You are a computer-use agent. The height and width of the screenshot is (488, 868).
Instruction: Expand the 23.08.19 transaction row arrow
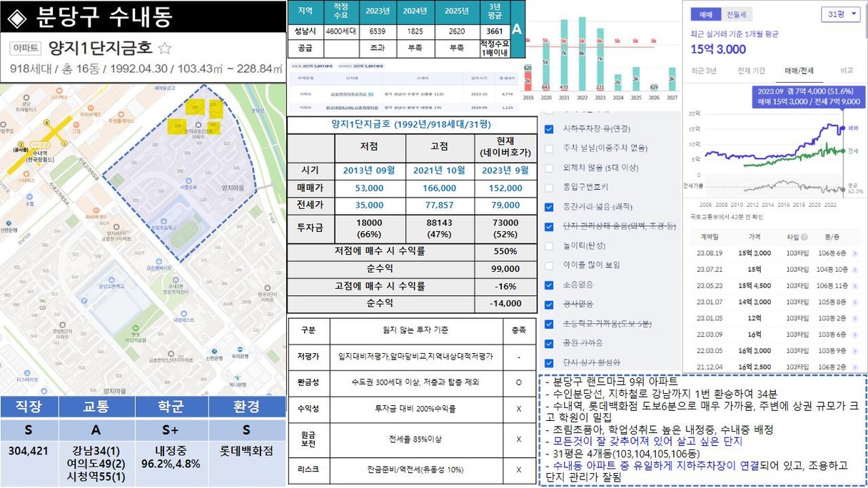855,253
